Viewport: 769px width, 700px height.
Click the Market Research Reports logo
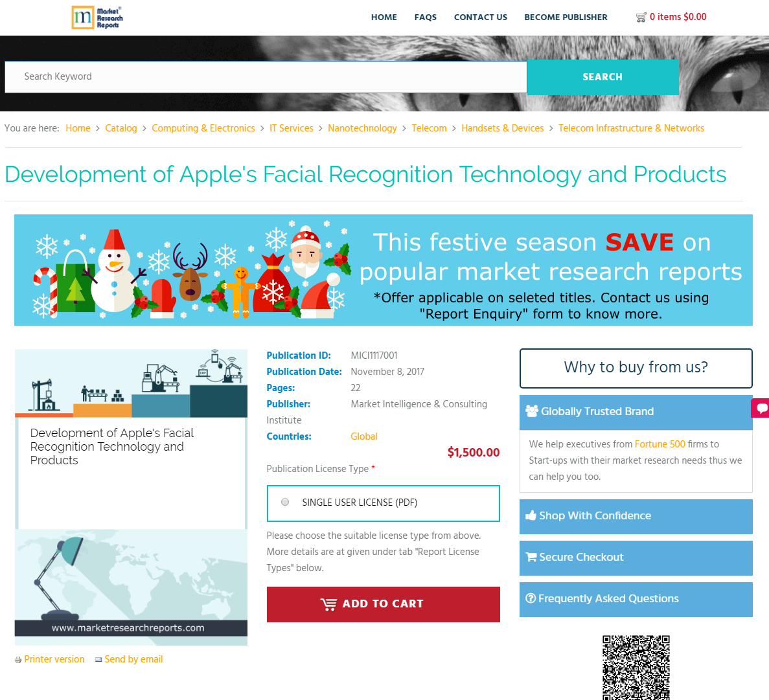[97, 17]
